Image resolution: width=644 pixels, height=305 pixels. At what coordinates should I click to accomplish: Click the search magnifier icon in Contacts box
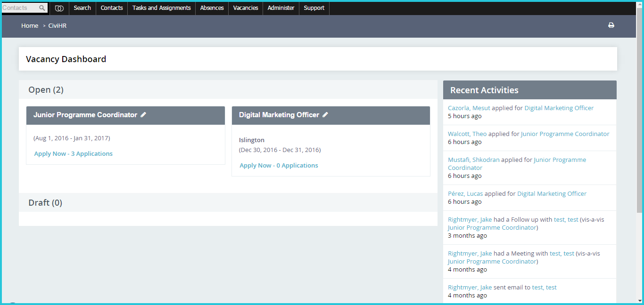pyautogui.click(x=42, y=8)
